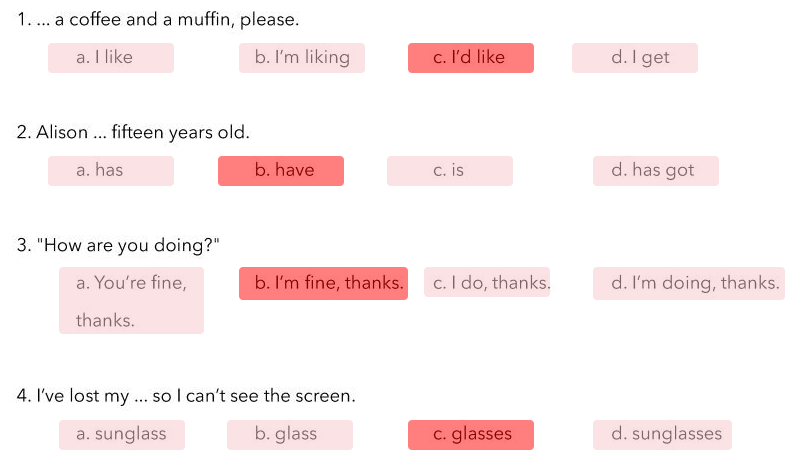808x474 pixels.
Task: Pick 'c. I do, thanks.' option
Action: [x=487, y=282]
